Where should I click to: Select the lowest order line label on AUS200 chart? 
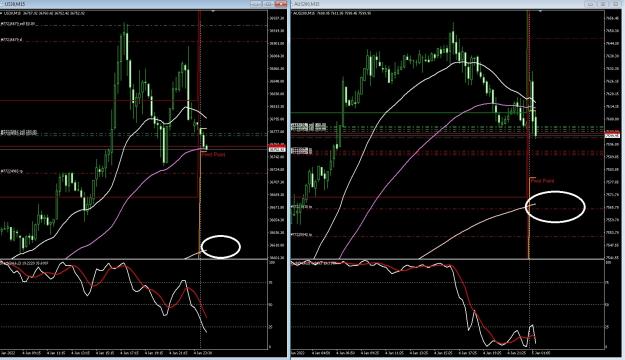click(x=301, y=235)
